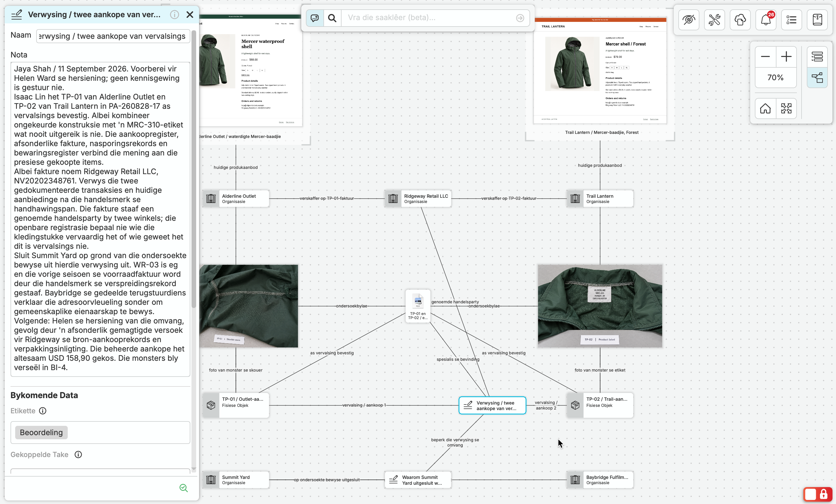Click 'huidige produkaanbod' label under Trail Lantern
836x504 pixels.
pyautogui.click(x=600, y=165)
